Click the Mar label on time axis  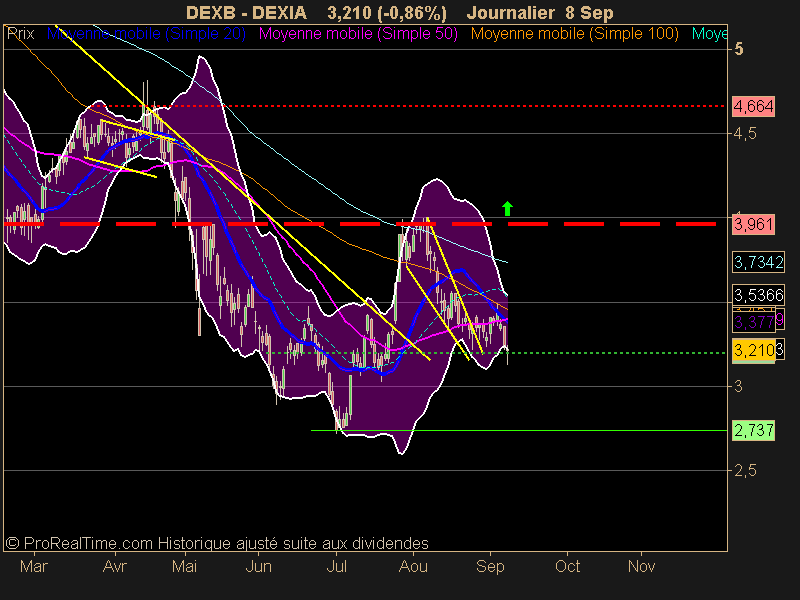[x=34, y=566]
